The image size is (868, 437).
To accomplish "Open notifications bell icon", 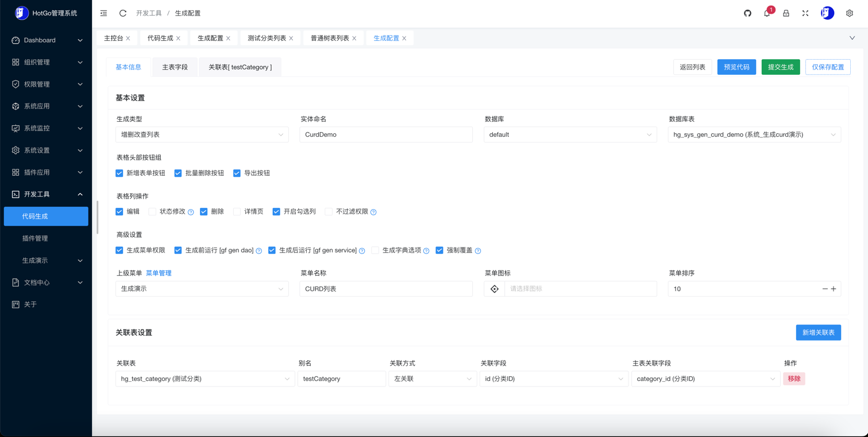I will pyautogui.click(x=767, y=13).
